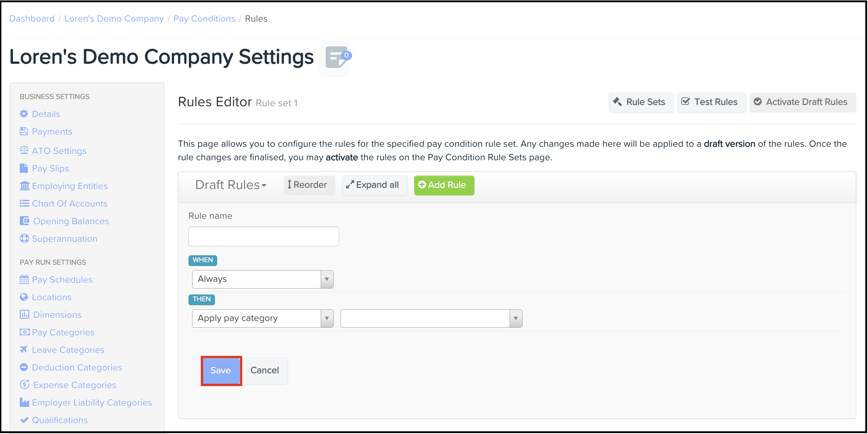Click the Activate Draft Rules button
868x434 pixels.
(x=802, y=102)
